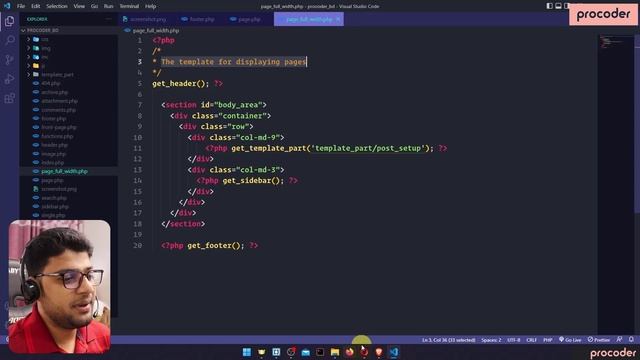The height and width of the screenshot is (360, 640).
Task: Open the File menu
Action: coord(21,6)
